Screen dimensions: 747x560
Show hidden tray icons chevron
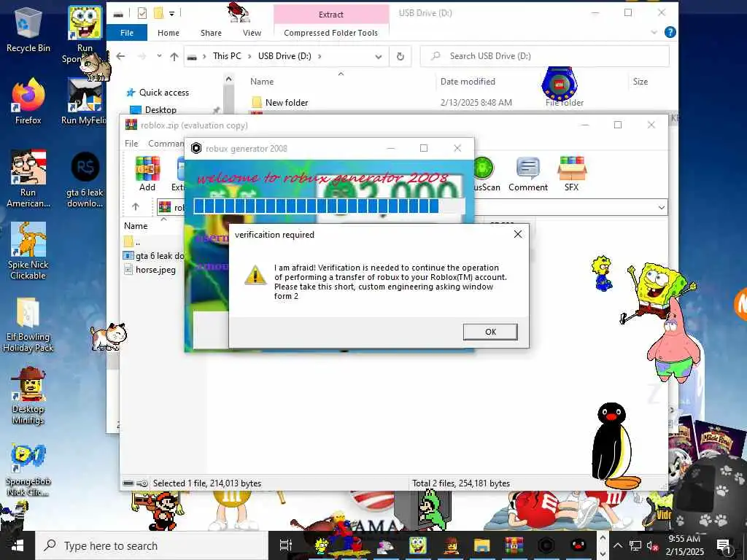(x=617, y=545)
